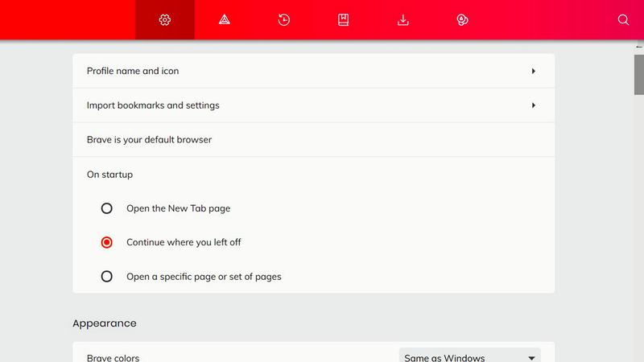Viewport: 644px width, 362px height.
Task: Expand arrow beside Profile name and icon
Action: pos(533,72)
